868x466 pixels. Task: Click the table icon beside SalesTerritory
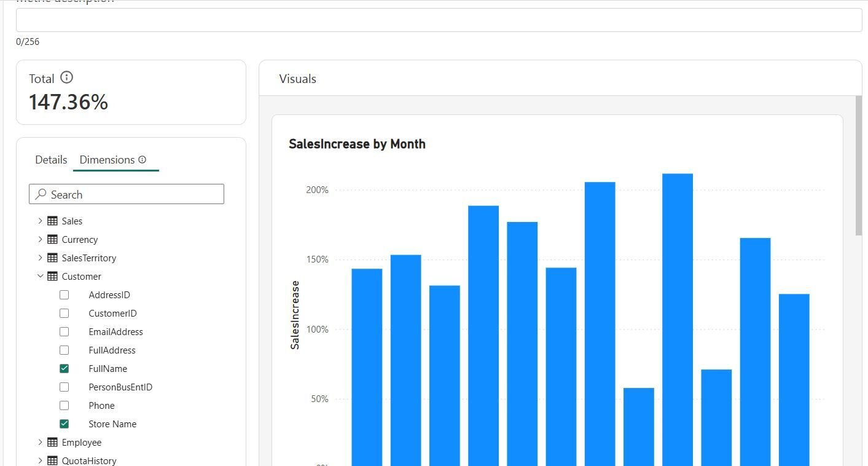52,258
